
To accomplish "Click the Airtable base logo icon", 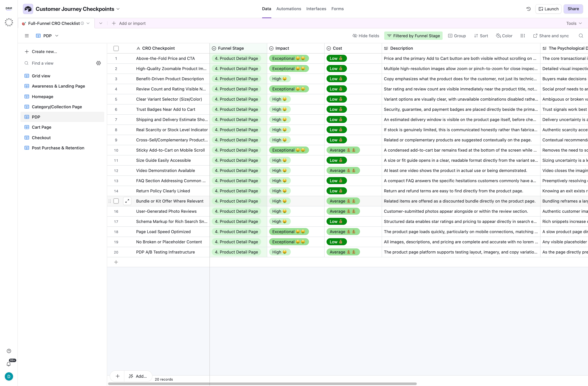I will click(28, 9).
